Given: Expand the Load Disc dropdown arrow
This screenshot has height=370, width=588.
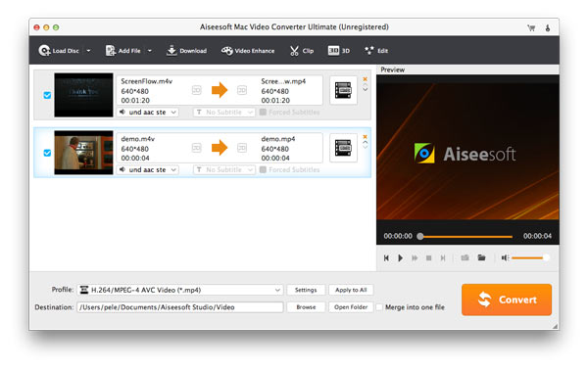Looking at the screenshot, I should [88, 51].
